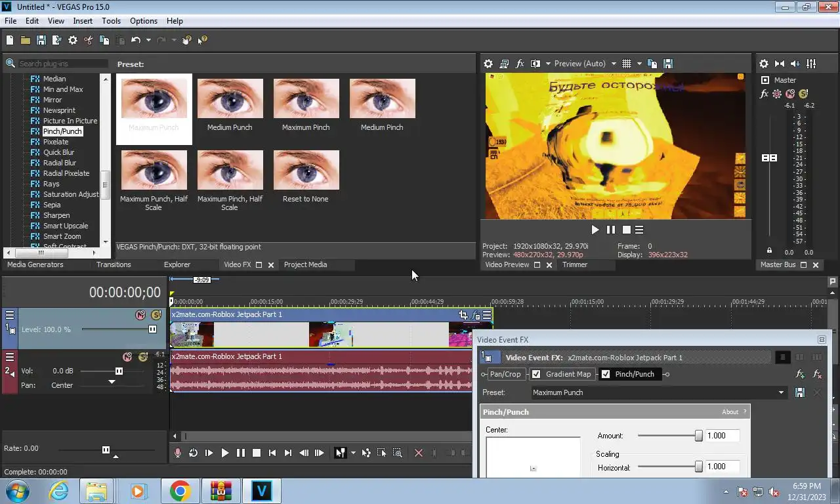Viewport: 840px width, 504px height.
Task: Open edit tool dropdown arrow in transport bar
Action: coord(353,453)
